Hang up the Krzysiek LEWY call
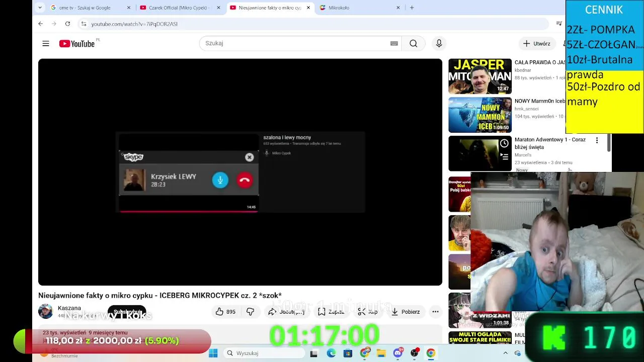Screen dimensions: 644x362 click(245, 180)
